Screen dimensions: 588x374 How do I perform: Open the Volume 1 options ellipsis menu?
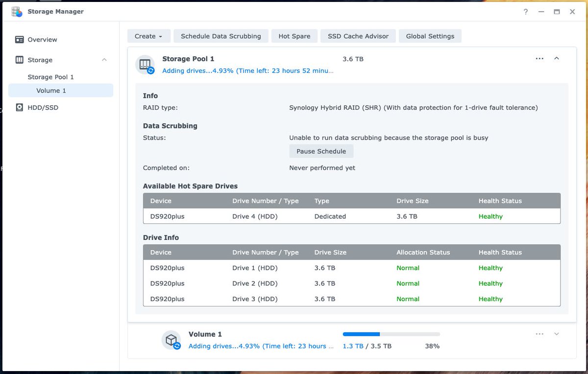[x=539, y=334]
